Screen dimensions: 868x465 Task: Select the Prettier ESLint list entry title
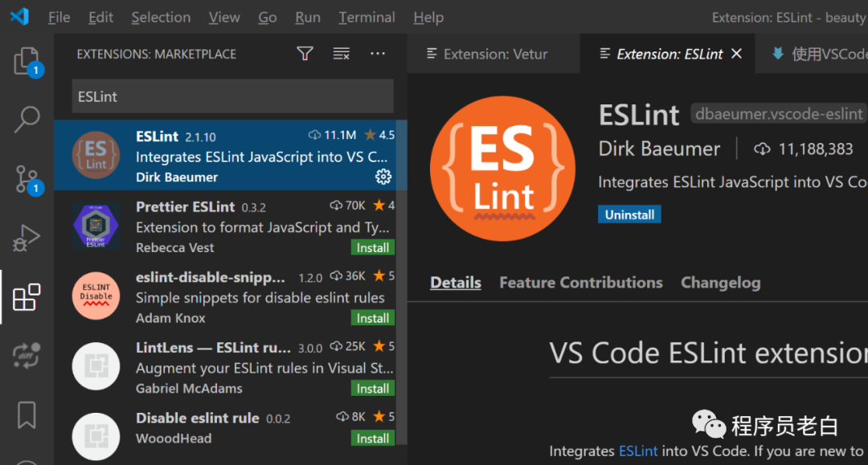(x=185, y=206)
